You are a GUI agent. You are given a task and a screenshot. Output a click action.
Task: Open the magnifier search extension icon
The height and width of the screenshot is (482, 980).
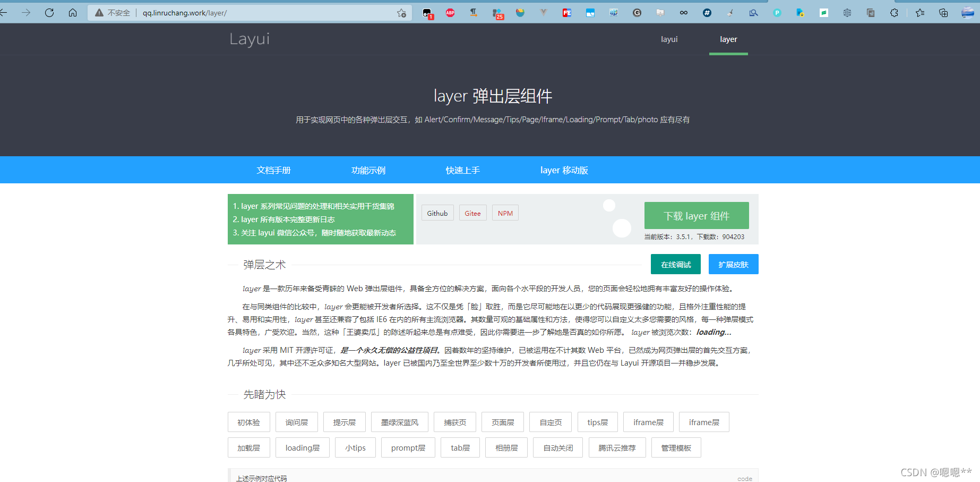(x=753, y=13)
